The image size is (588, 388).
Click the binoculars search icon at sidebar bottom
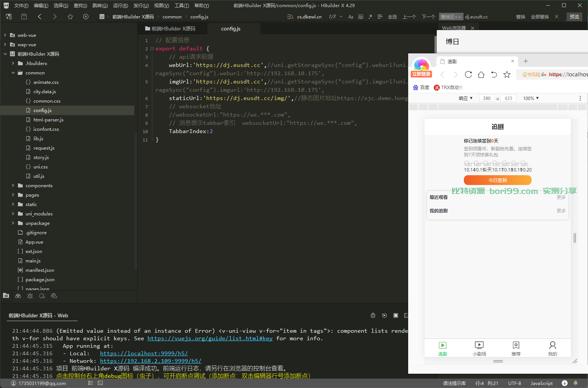[x=18, y=296]
